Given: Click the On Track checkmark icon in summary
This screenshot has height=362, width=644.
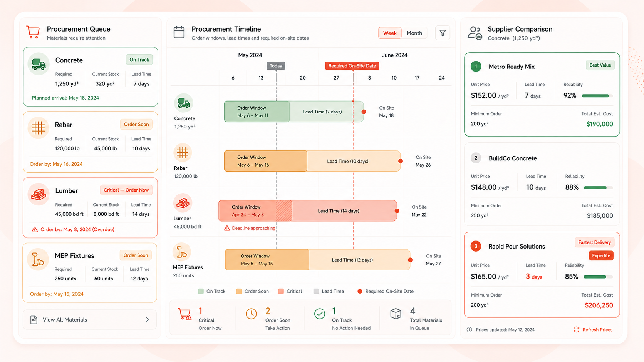Looking at the screenshot, I should click(319, 314).
